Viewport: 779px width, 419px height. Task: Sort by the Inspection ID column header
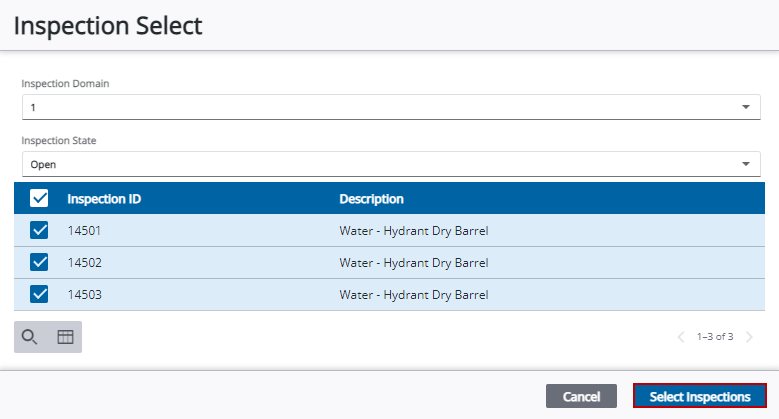[104, 198]
